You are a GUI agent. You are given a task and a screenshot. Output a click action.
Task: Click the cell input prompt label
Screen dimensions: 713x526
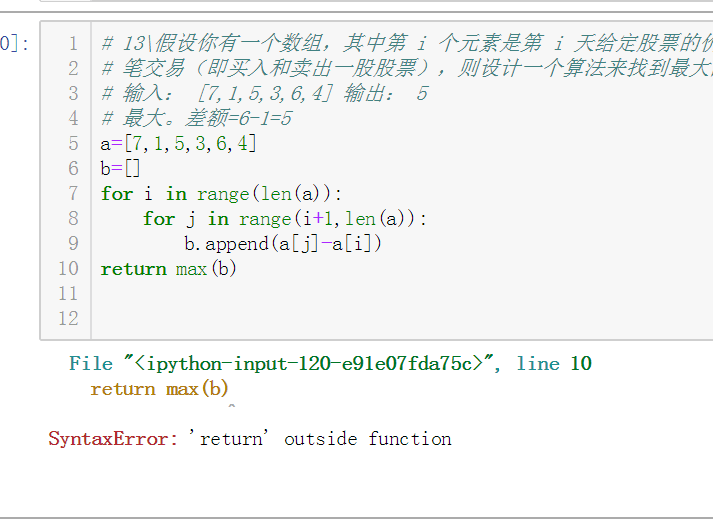[14, 44]
